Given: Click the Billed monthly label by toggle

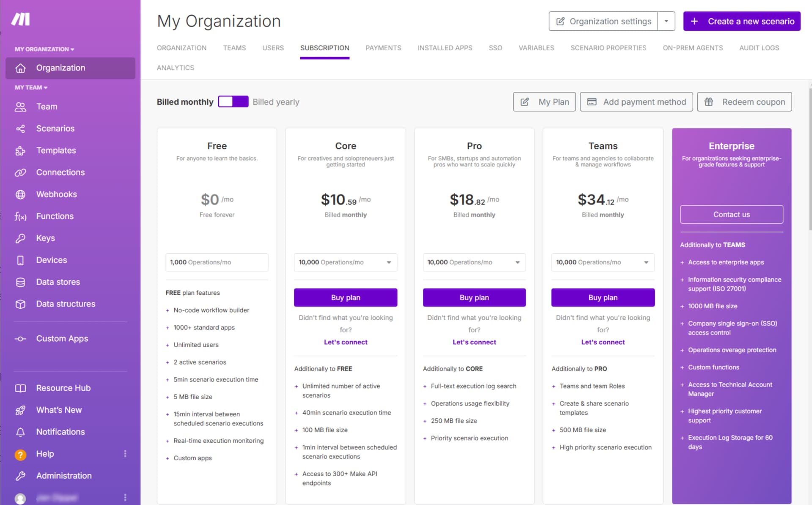Looking at the screenshot, I should pyautogui.click(x=185, y=102).
